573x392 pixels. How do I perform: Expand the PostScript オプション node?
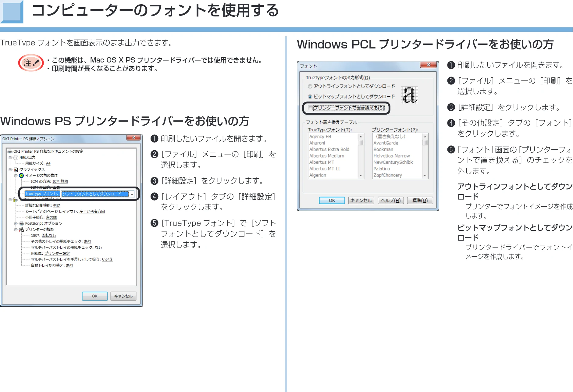[16, 223]
